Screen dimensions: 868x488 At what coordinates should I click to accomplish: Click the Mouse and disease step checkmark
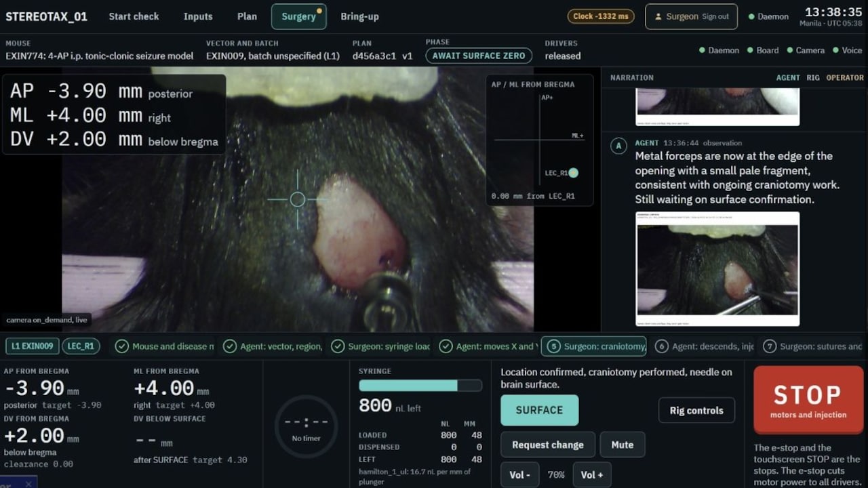click(121, 346)
